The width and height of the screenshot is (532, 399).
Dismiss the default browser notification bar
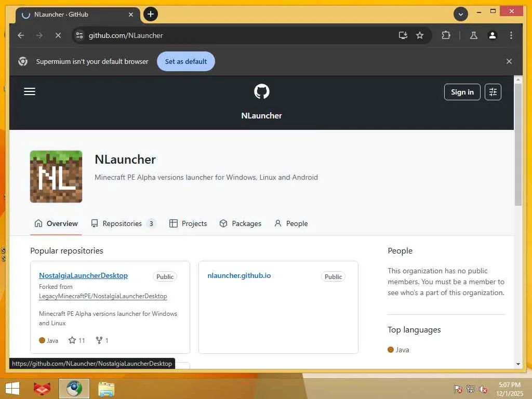pos(509,61)
